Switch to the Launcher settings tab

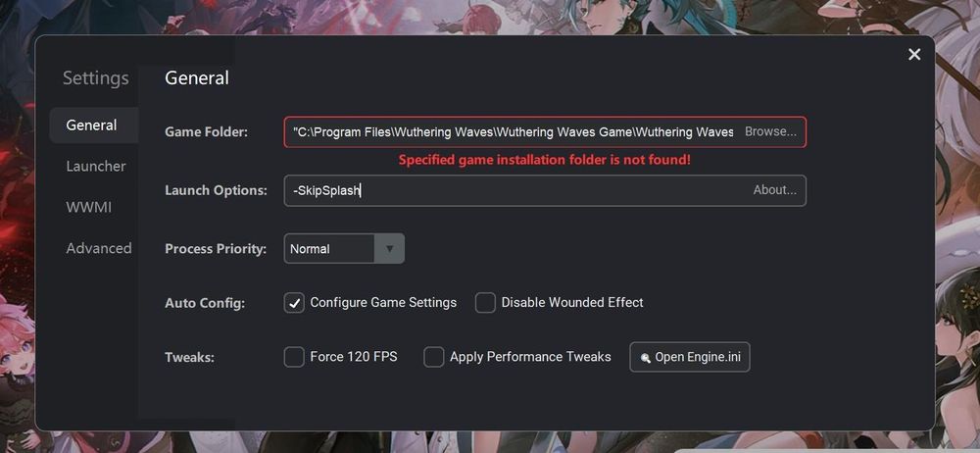pos(96,166)
